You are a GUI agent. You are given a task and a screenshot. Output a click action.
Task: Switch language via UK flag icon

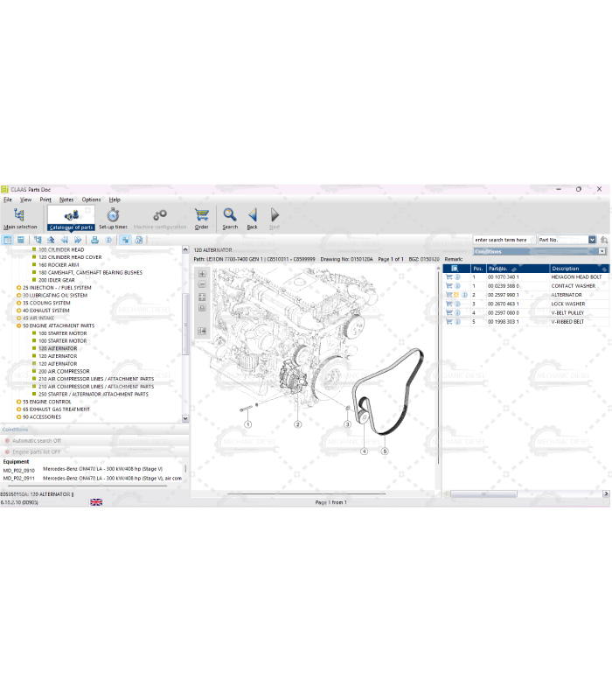point(96,502)
